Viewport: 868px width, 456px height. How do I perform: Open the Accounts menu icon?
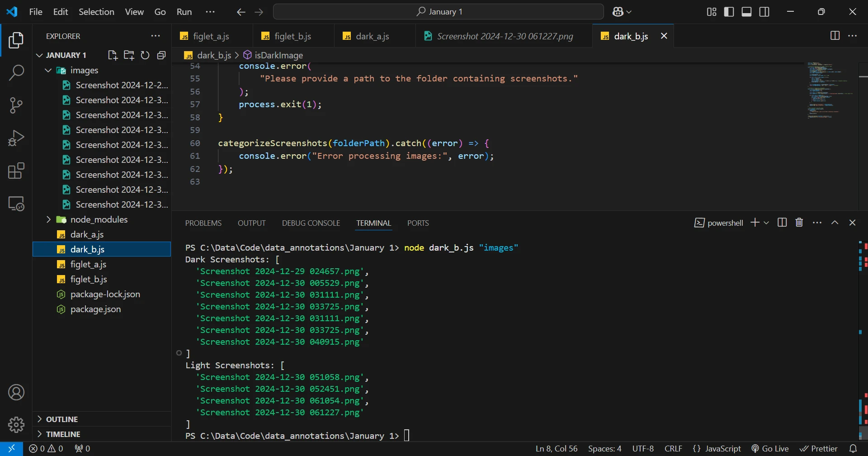(16, 392)
